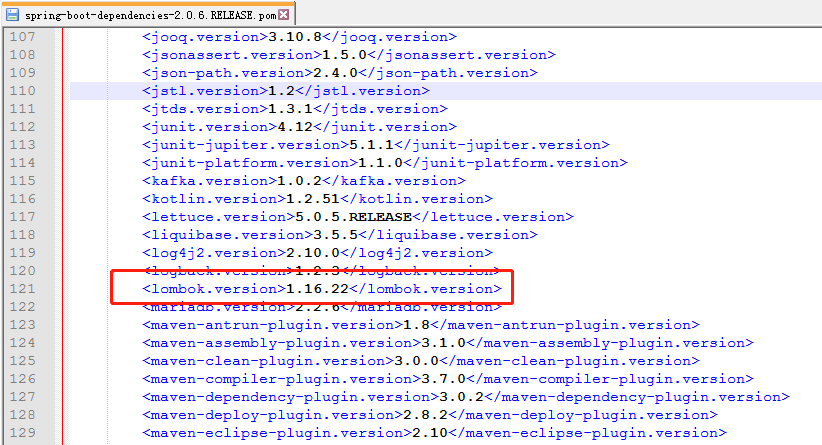Select the spring-boot-dependencies-2.0.6.RELEASE.pom tab
This screenshot has width=822, height=445.
149,14
